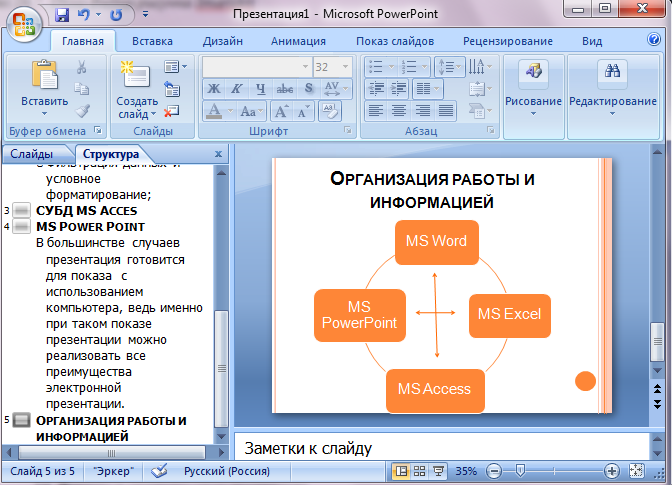The image size is (672, 485).
Task: Open Буфер обмена dialog launcher
Action: (x=98, y=130)
